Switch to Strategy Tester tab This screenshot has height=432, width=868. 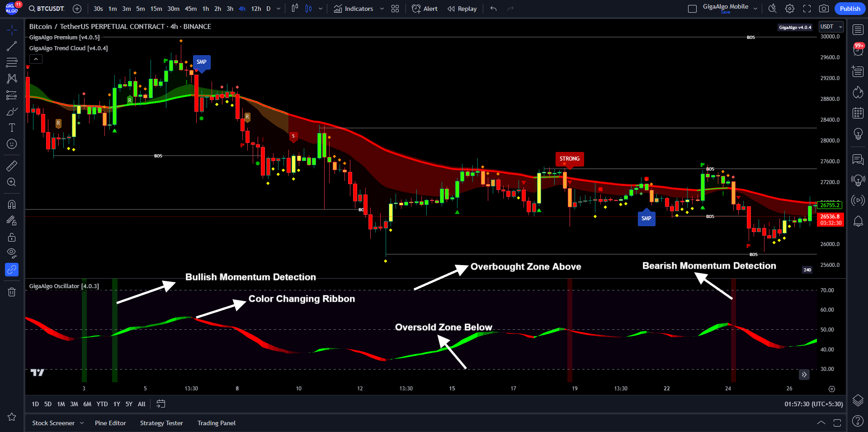[x=161, y=423]
